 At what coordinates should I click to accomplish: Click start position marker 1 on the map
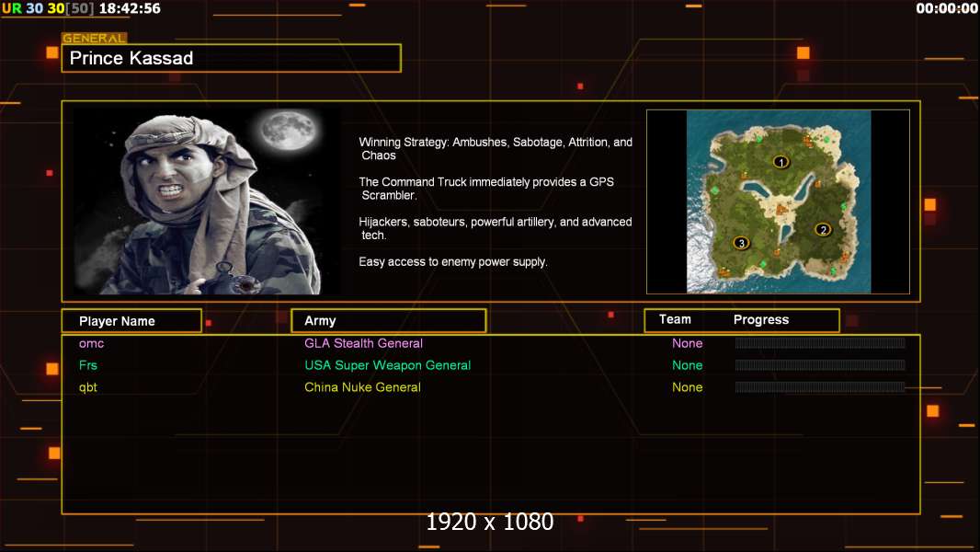coord(781,162)
